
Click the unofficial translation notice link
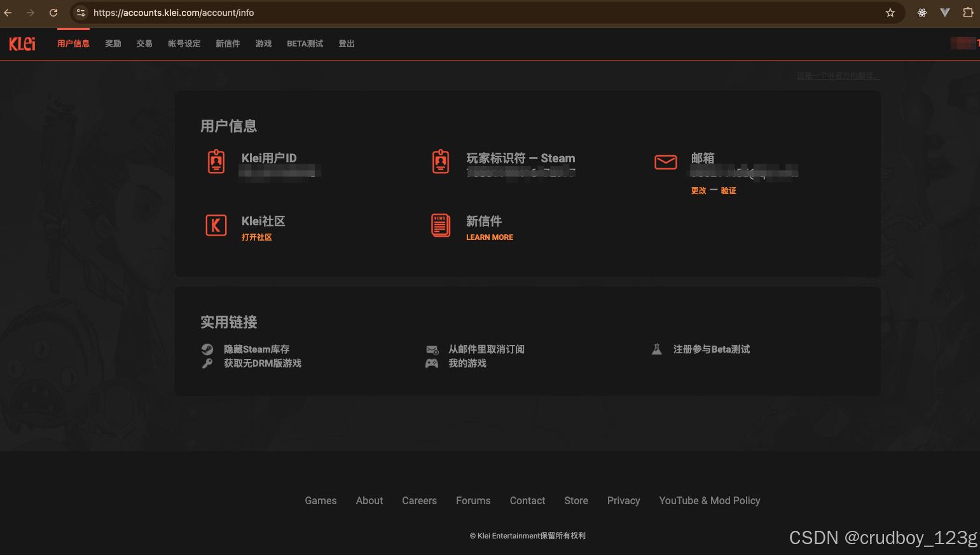tap(838, 76)
